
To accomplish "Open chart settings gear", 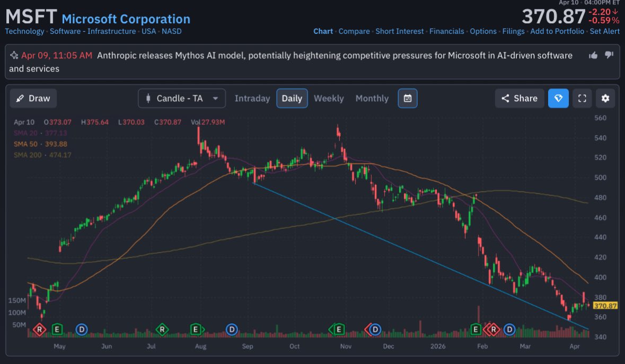I will pos(605,99).
